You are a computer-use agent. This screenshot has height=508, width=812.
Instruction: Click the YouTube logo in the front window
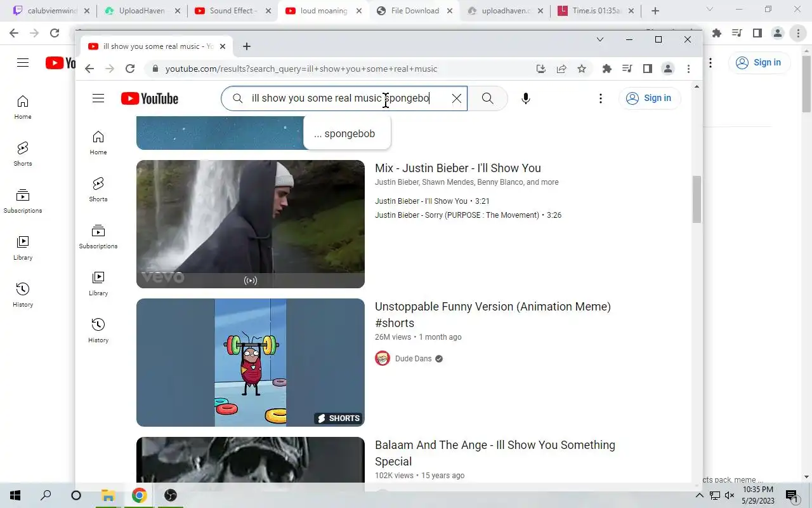[150, 98]
